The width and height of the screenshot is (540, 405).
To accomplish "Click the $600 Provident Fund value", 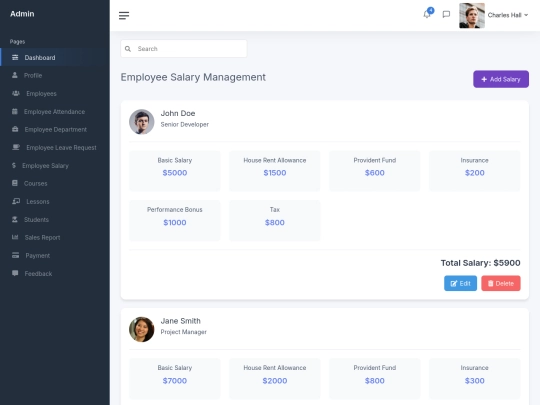I will coord(374,173).
